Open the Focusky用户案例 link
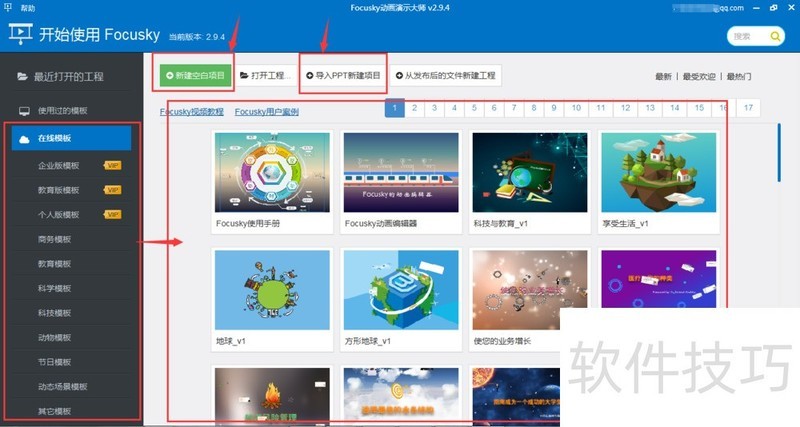The width and height of the screenshot is (800, 427). (266, 112)
